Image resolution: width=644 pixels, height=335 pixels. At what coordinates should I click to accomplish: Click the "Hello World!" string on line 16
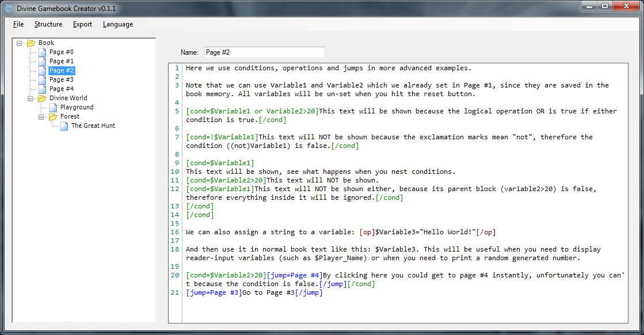click(448, 233)
